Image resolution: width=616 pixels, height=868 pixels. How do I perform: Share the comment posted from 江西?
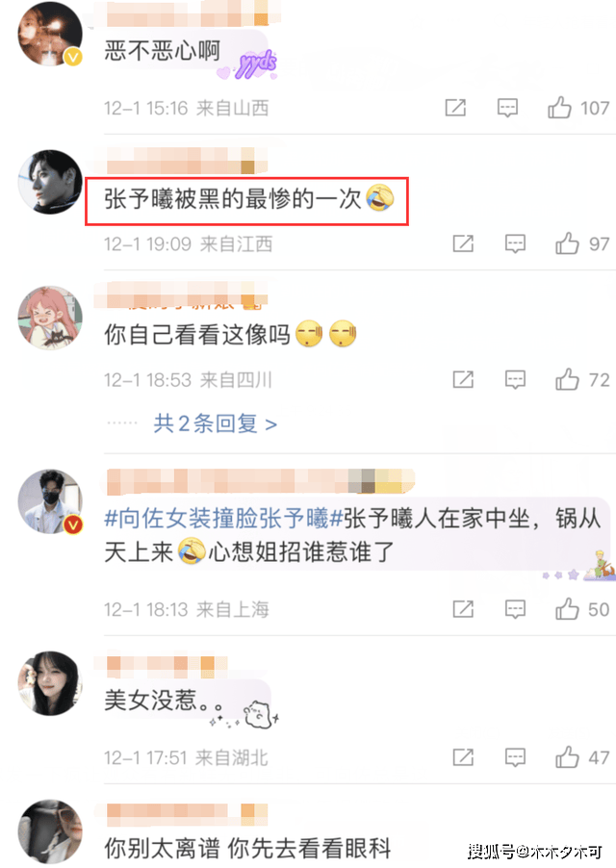463,243
